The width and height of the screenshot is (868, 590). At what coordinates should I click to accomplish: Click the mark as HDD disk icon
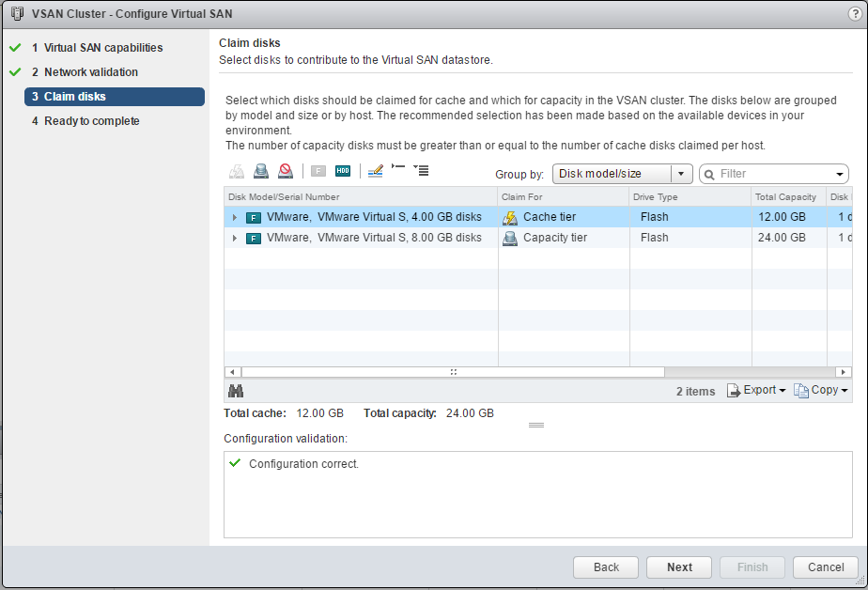click(343, 171)
